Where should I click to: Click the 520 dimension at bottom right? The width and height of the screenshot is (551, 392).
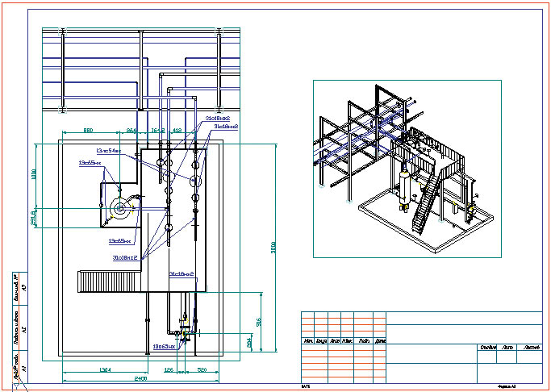click(x=203, y=369)
